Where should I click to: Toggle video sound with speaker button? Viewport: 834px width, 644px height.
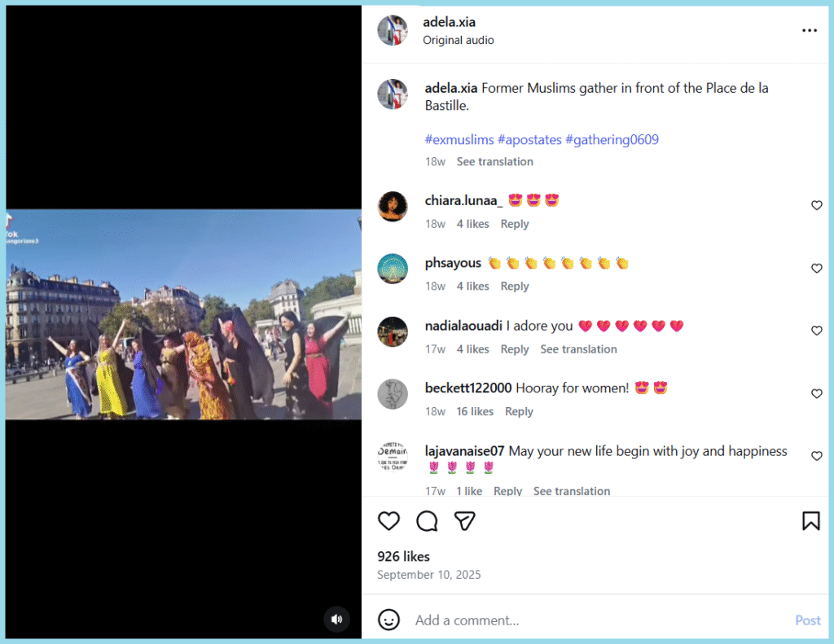(337, 619)
